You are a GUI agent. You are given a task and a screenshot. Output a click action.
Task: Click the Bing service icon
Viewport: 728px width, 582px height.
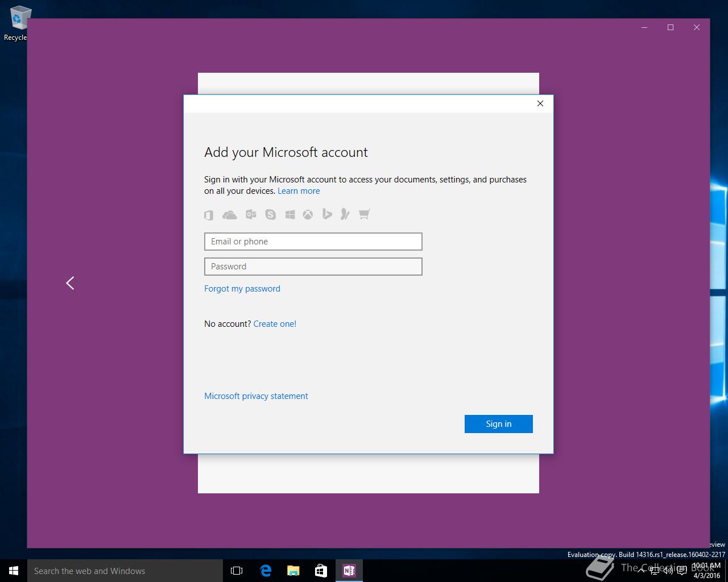pyautogui.click(x=327, y=214)
